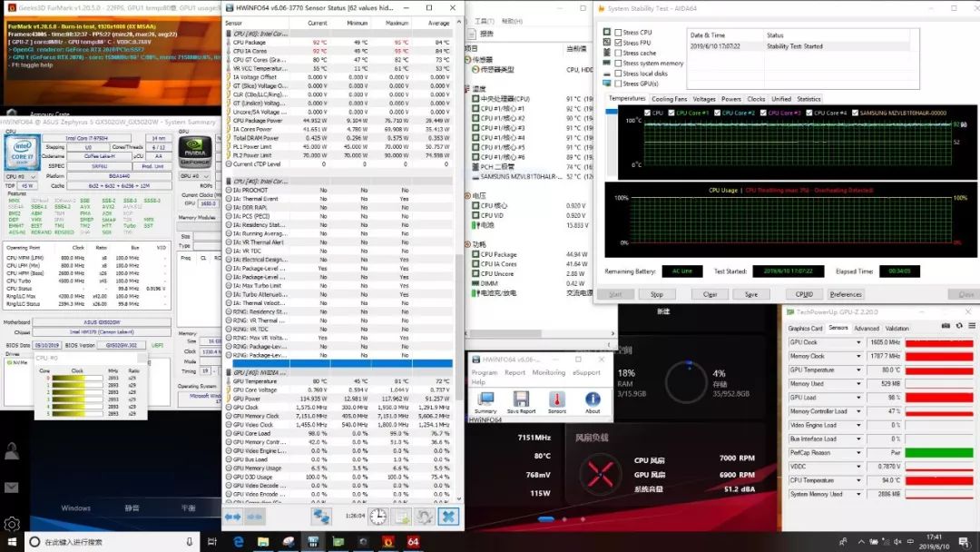Open the AIDA64 Preferences button

[x=846, y=294]
